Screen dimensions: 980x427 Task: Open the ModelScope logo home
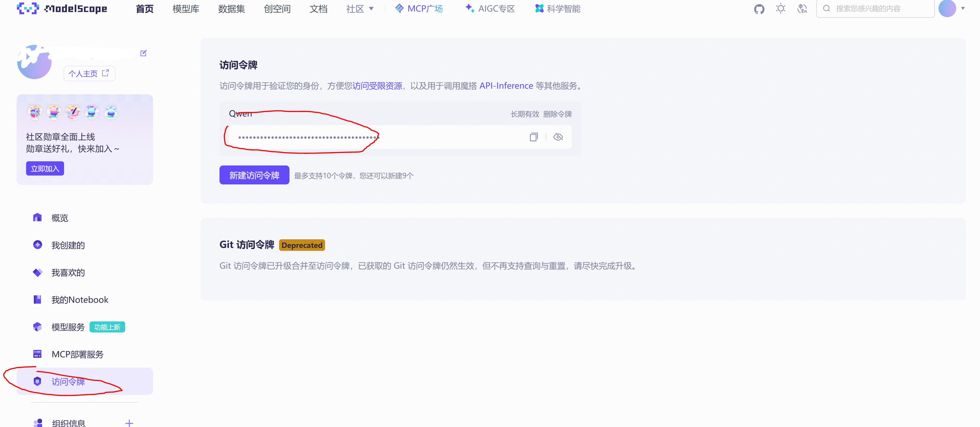click(62, 8)
